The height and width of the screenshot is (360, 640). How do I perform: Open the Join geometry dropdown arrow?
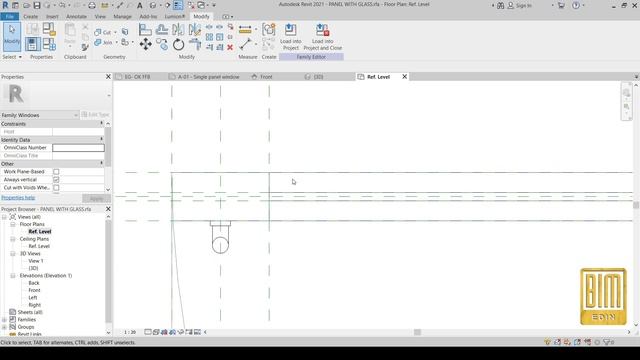(116, 42)
